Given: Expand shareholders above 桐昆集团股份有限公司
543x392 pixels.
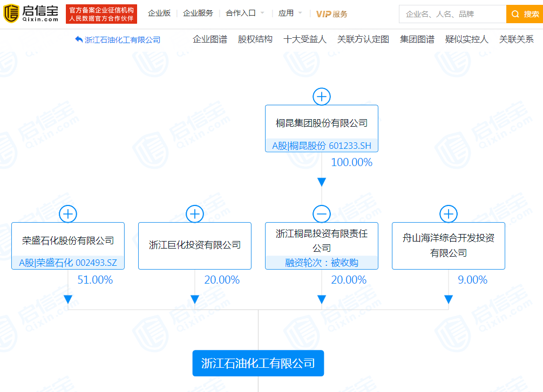Looking at the screenshot, I should click(322, 97).
